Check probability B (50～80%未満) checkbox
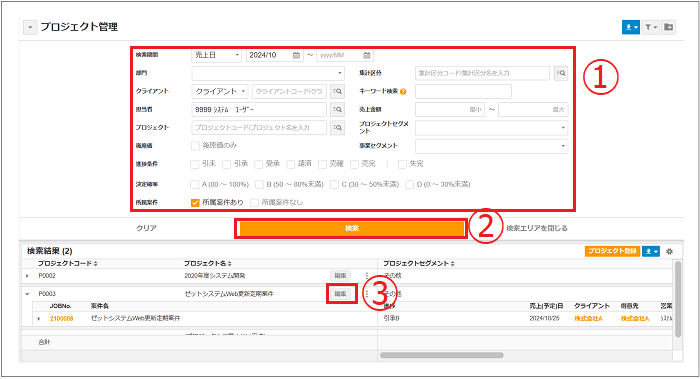The height and width of the screenshot is (379, 700). (x=259, y=184)
